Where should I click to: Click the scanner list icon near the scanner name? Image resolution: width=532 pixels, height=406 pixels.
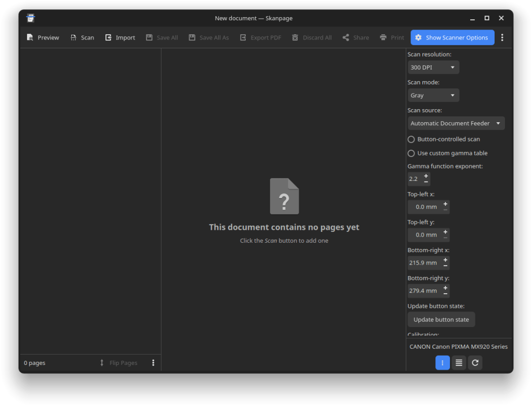pyautogui.click(x=459, y=362)
